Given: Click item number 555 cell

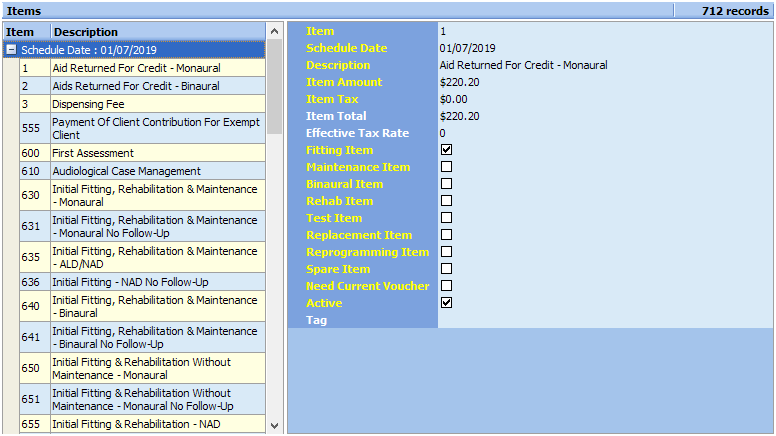Looking at the screenshot, I should pyautogui.click(x=35, y=128).
